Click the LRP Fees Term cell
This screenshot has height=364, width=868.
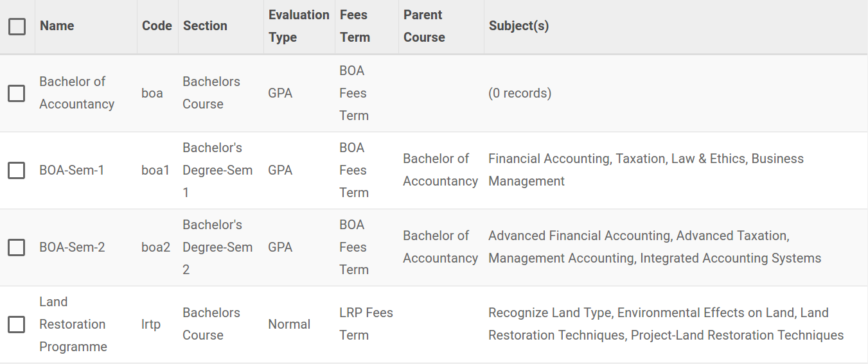(x=366, y=324)
